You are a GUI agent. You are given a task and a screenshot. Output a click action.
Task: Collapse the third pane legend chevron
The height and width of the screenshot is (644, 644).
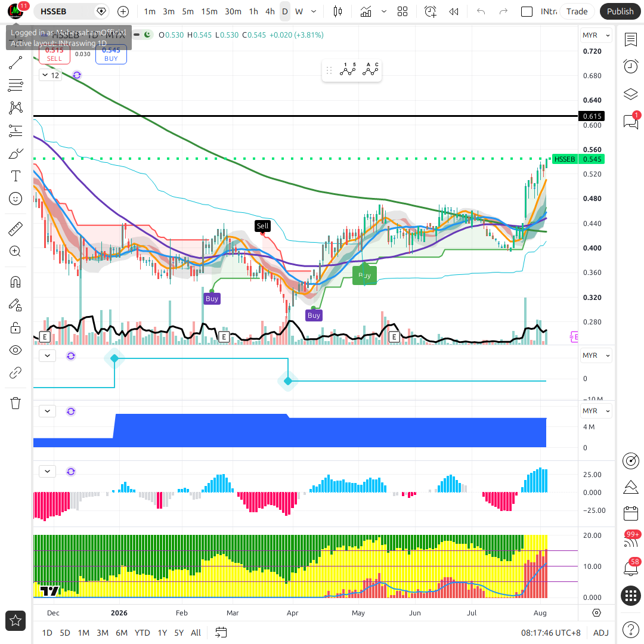tap(48, 411)
